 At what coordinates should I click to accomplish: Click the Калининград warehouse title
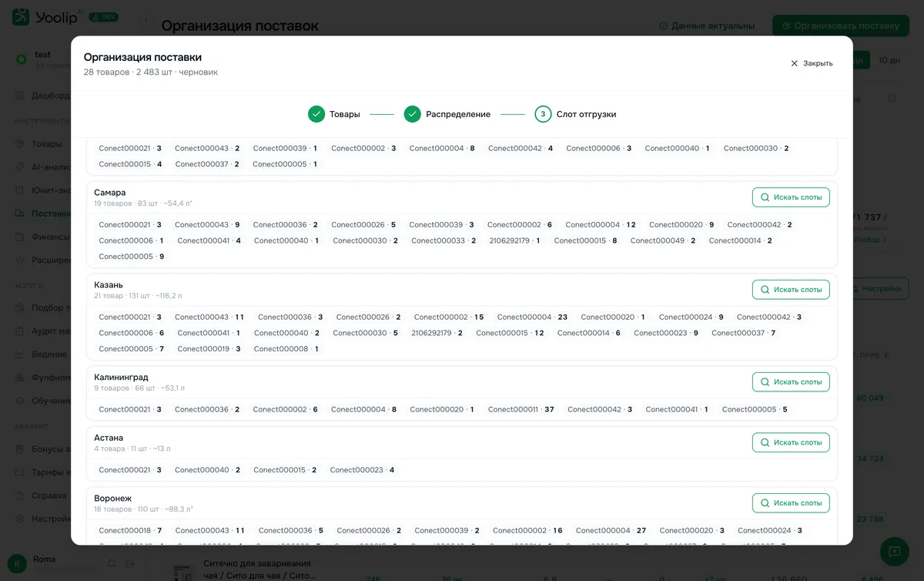[121, 378]
